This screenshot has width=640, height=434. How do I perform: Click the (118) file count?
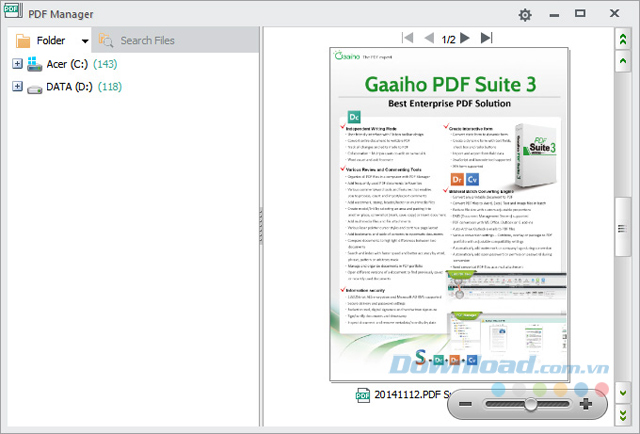(x=110, y=87)
